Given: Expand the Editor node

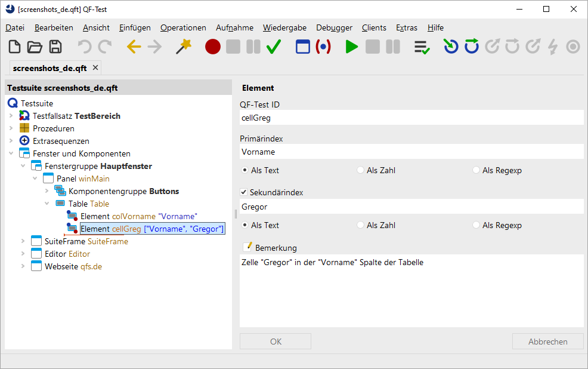Looking at the screenshot, I should pos(23,254).
